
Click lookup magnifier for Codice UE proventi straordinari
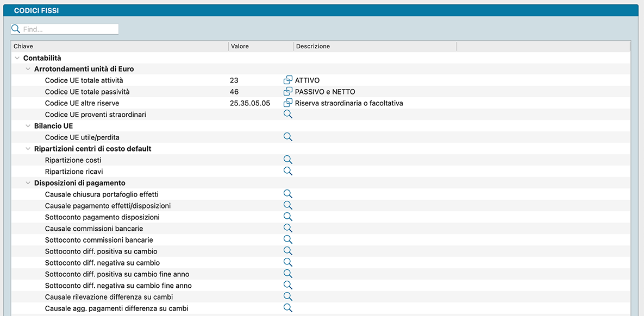click(288, 115)
